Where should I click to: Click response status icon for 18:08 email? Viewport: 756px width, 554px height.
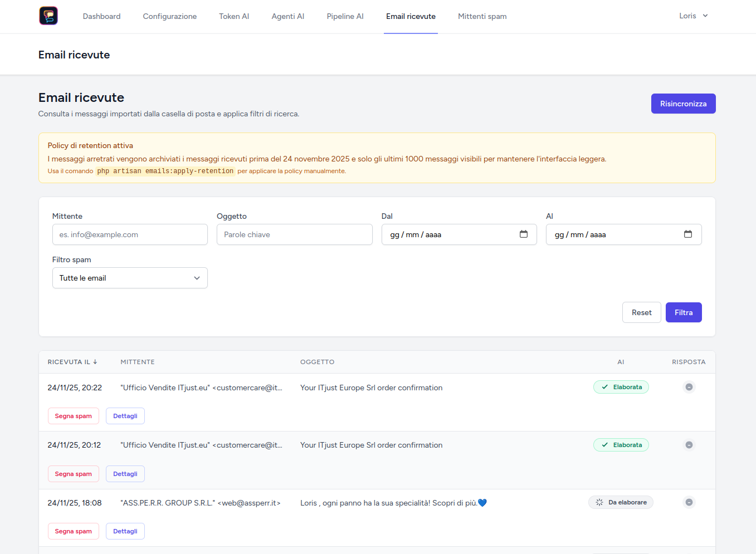pos(689,502)
